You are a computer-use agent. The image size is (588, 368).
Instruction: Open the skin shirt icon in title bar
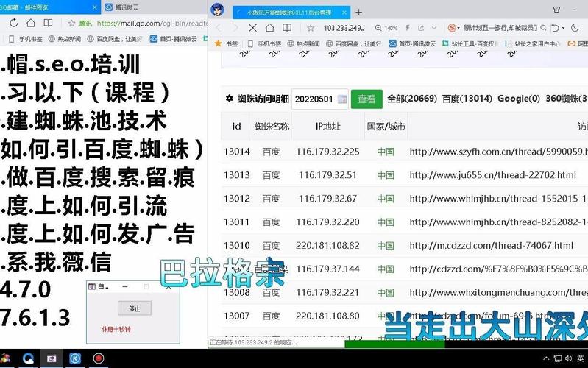(x=556, y=10)
